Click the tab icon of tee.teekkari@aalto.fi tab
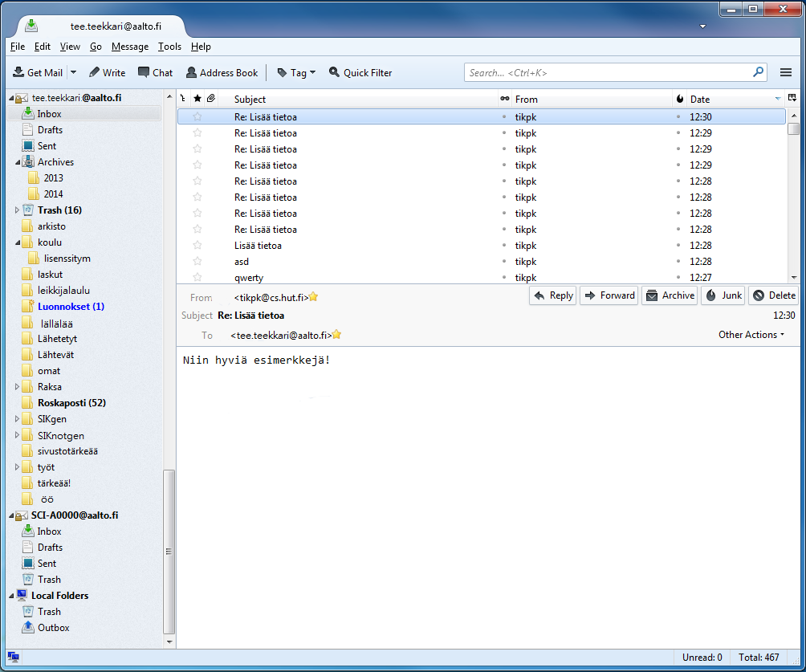 (x=31, y=25)
